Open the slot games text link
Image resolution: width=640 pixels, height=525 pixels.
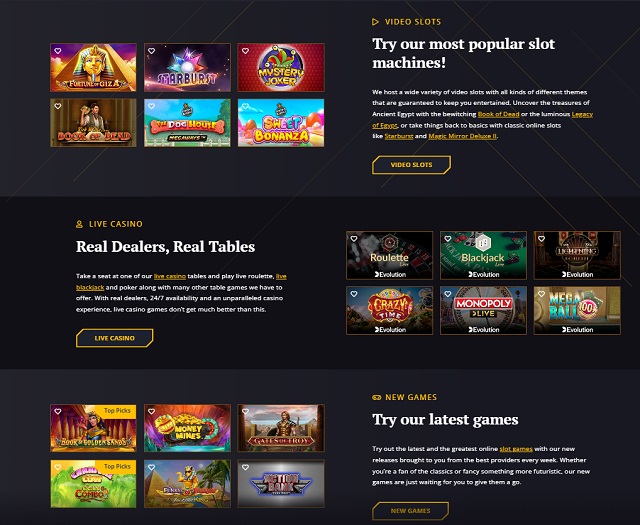click(x=516, y=449)
